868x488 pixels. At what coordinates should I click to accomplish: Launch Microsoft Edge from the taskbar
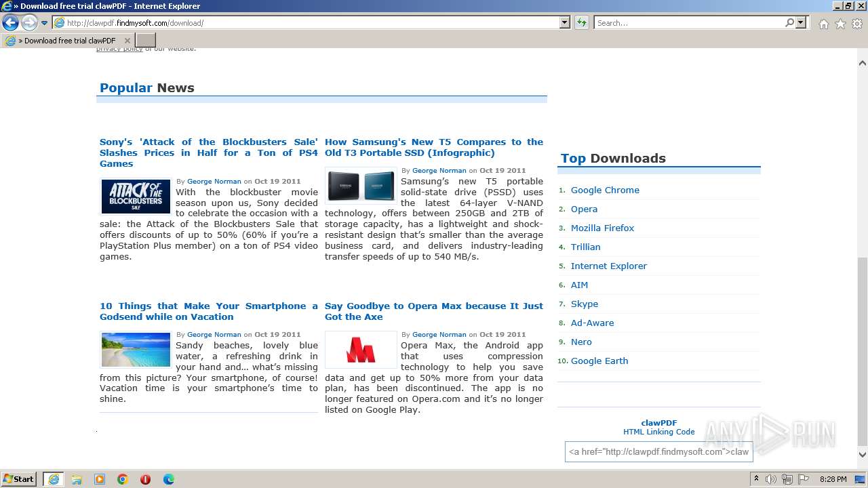click(x=169, y=479)
